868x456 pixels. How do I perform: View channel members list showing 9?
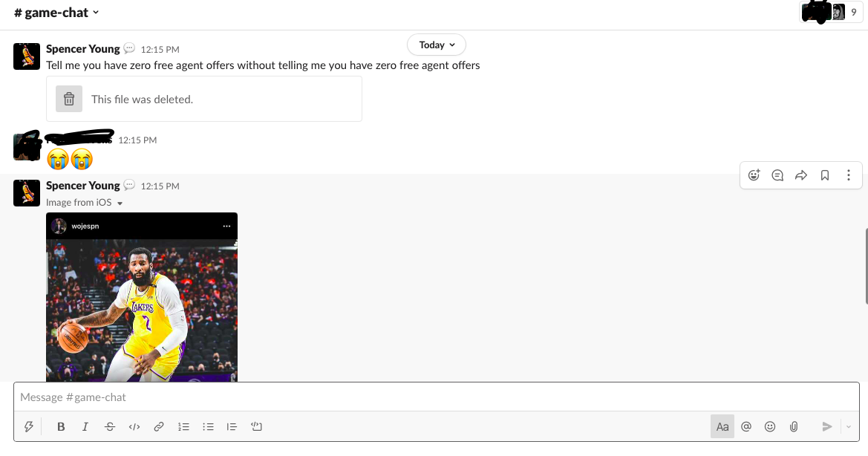coord(830,12)
